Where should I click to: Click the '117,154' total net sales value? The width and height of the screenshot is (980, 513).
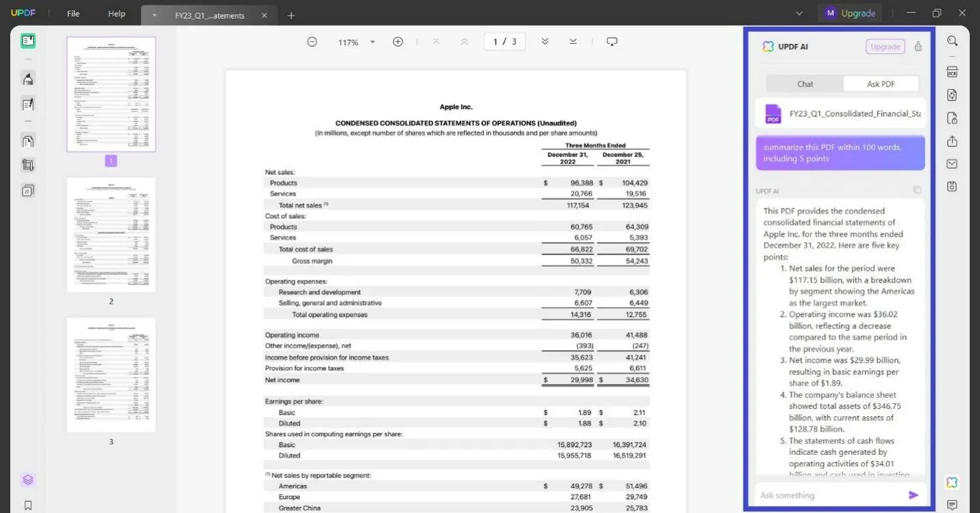(579, 205)
